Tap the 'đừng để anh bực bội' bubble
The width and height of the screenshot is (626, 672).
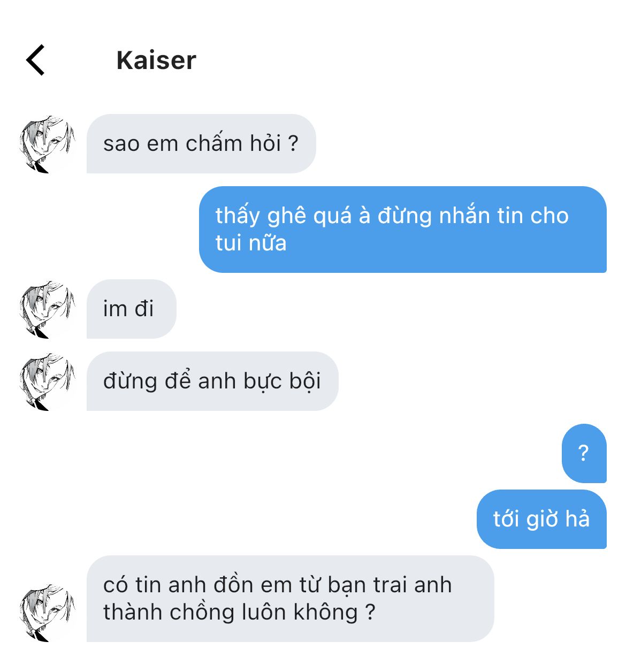[212, 381]
